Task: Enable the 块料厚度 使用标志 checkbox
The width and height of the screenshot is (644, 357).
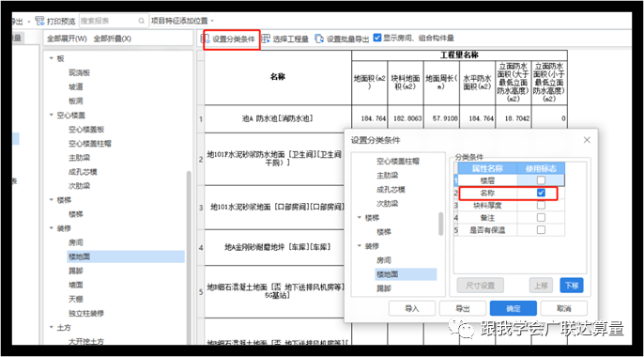Action: [541, 205]
